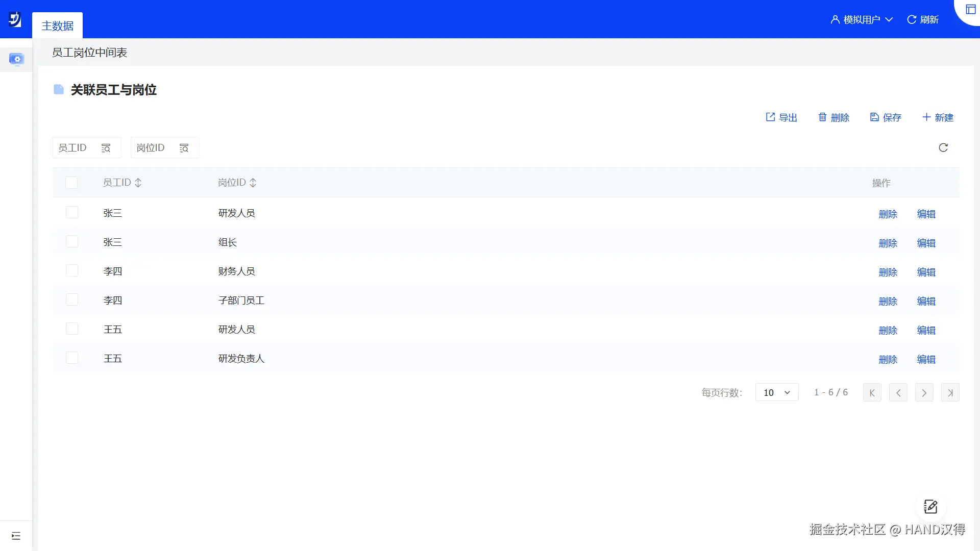Click 编辑 for 李四 财务人员 row
This screenshot has width=980, height=551.
[x=926, y=272]
